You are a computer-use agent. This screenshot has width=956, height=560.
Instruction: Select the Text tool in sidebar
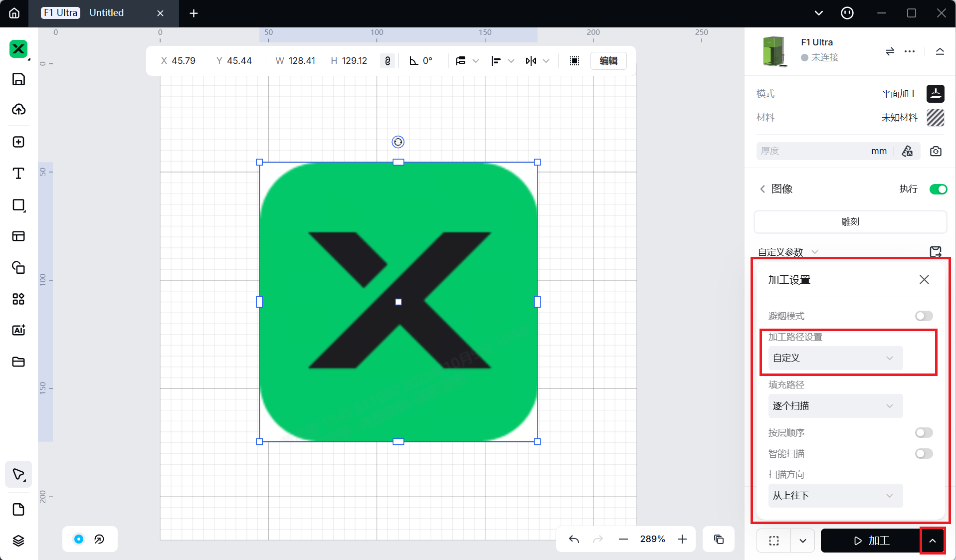point(18,173)
